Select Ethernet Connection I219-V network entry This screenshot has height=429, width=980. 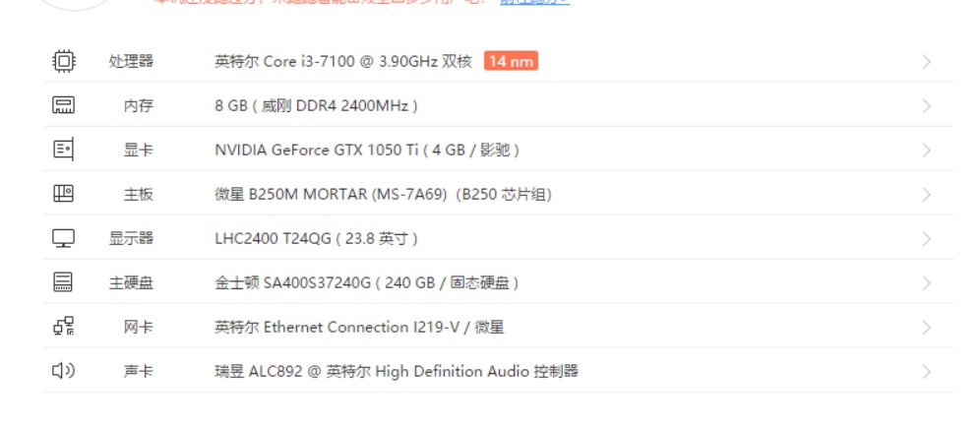click(x=359, y=327)
